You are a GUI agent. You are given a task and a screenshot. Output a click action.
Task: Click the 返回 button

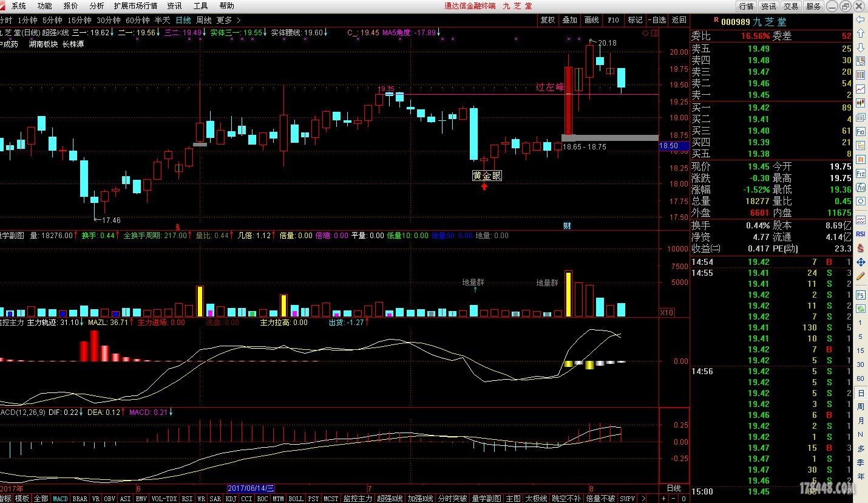pos(679,20)
